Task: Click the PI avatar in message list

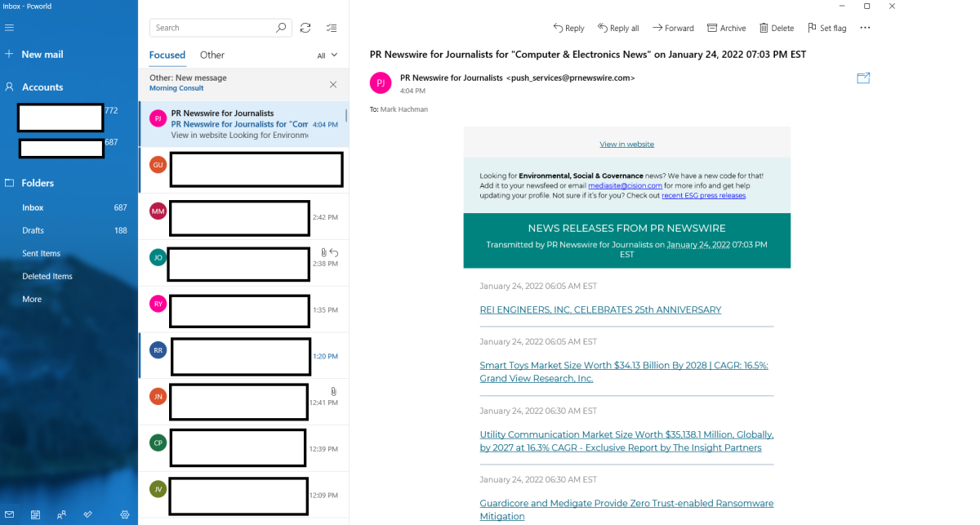Action: point(158,118)
